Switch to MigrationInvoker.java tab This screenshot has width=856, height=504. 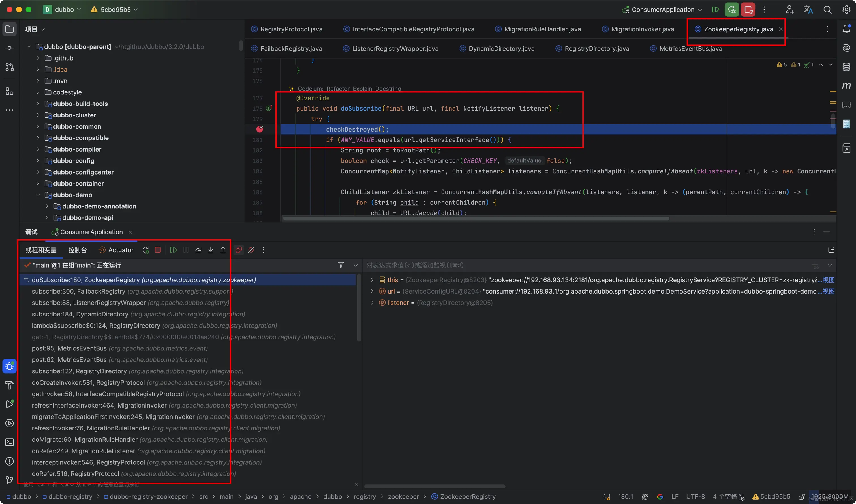pos(642,29)
